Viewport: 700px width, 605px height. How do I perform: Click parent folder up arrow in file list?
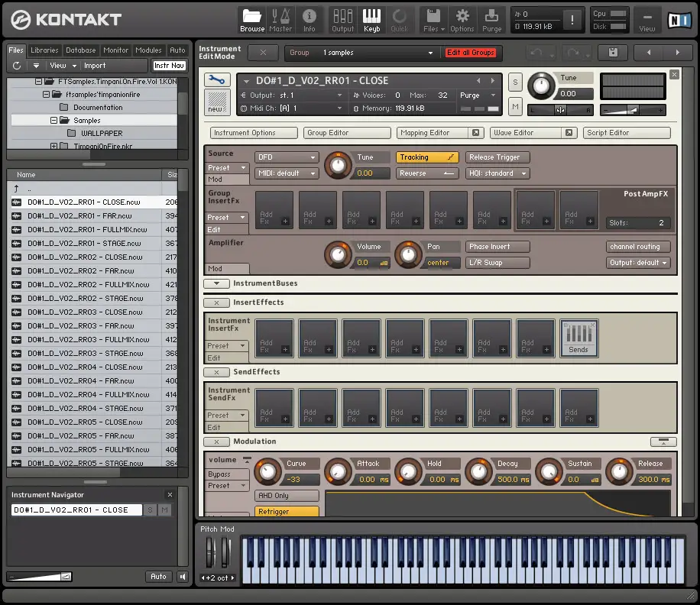pos(17,188)
